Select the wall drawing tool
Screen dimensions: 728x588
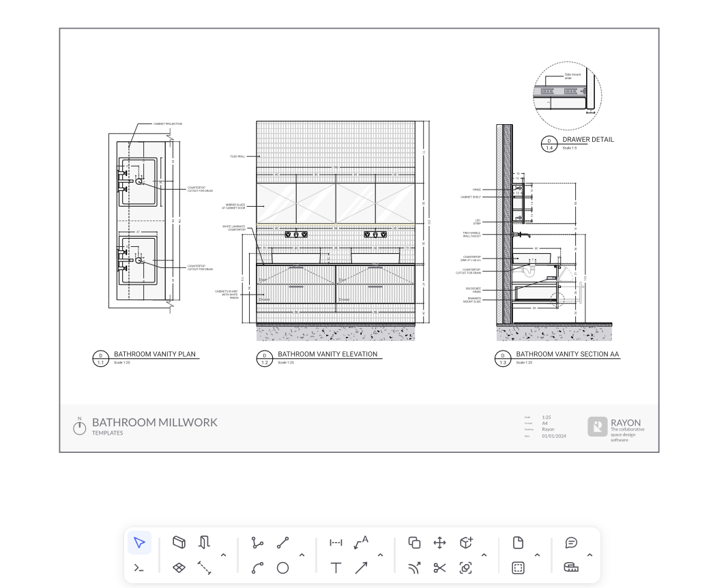[179, 543]
